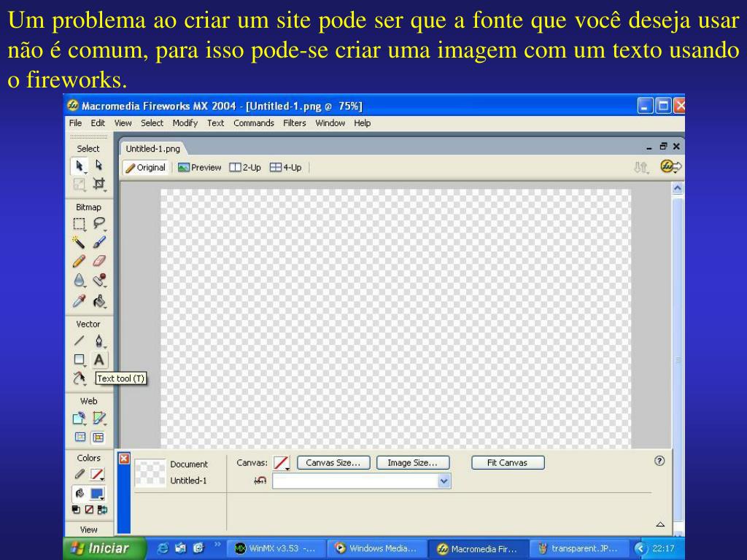
Task: Select the Slice web tool
Action: [x=98, y=419]
